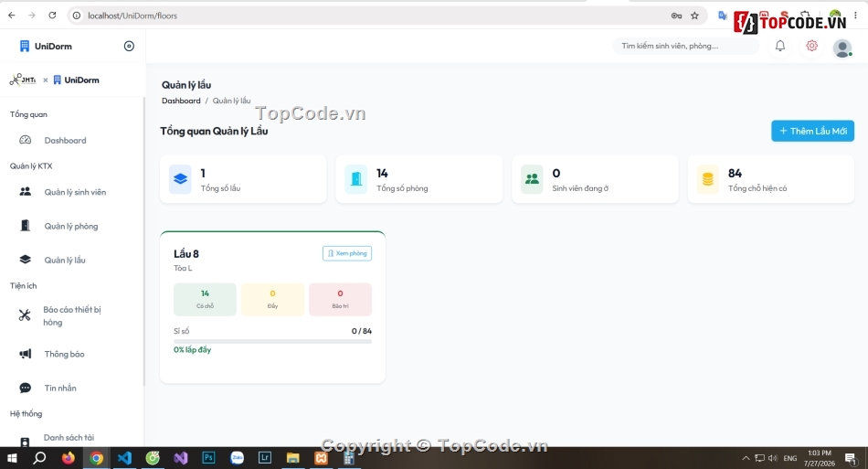Click the door icon beside Quản lý phòng
868x469 pixels.
tap(26, 226)
